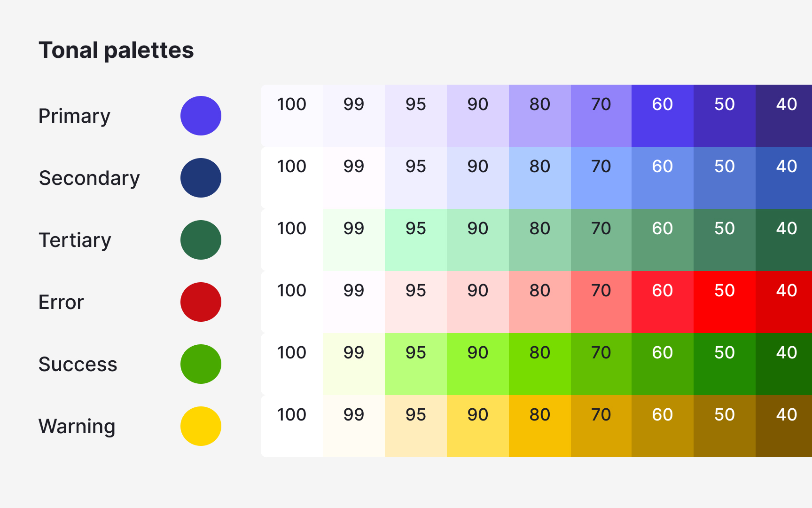Click the Secondary palette label
Viewport: 812px width, 508px height.
pos(89,178)
